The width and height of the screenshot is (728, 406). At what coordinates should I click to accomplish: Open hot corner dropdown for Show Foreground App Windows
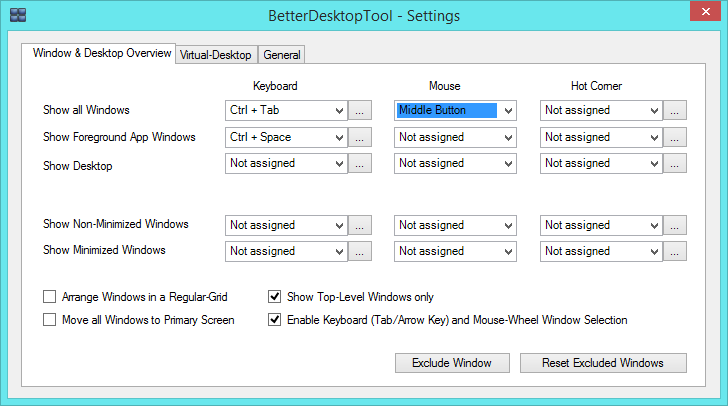[x=601, y=138]
